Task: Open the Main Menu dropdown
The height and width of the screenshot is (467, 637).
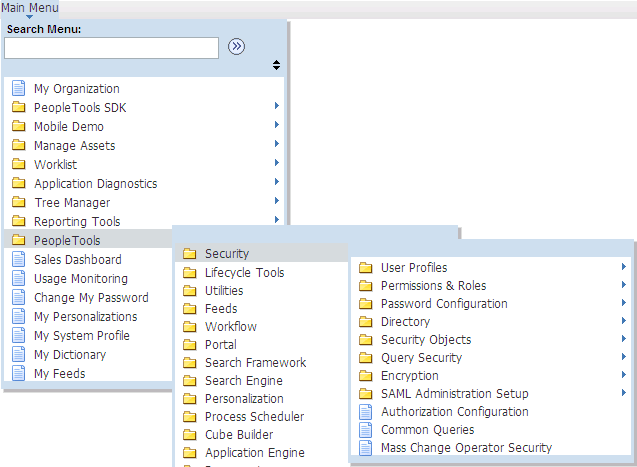Action: point(30,9)
